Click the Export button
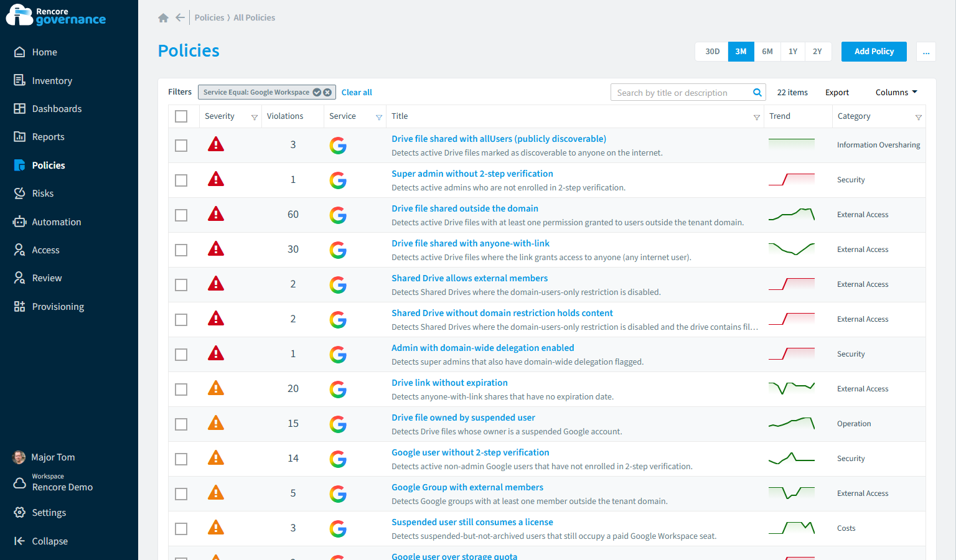Screen dimensions: 956x560 click(x=837, y=93)
